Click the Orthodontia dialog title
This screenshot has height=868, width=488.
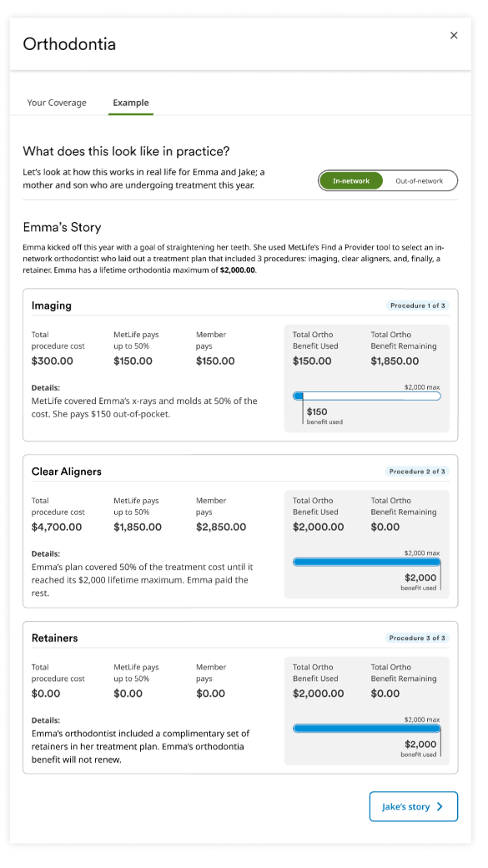coord(69,44)
